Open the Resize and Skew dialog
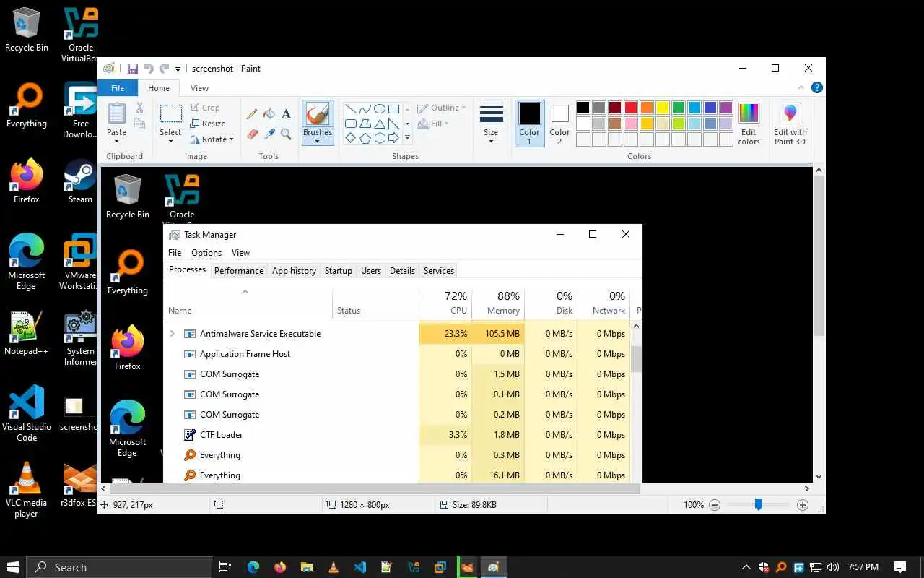This screenshot has height=578, width=924. [x=208, y=124]
